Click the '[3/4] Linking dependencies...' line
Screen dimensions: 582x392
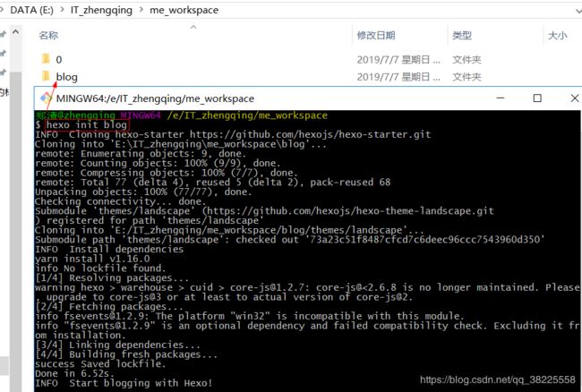pyautogui.click(x=117, y=345)
